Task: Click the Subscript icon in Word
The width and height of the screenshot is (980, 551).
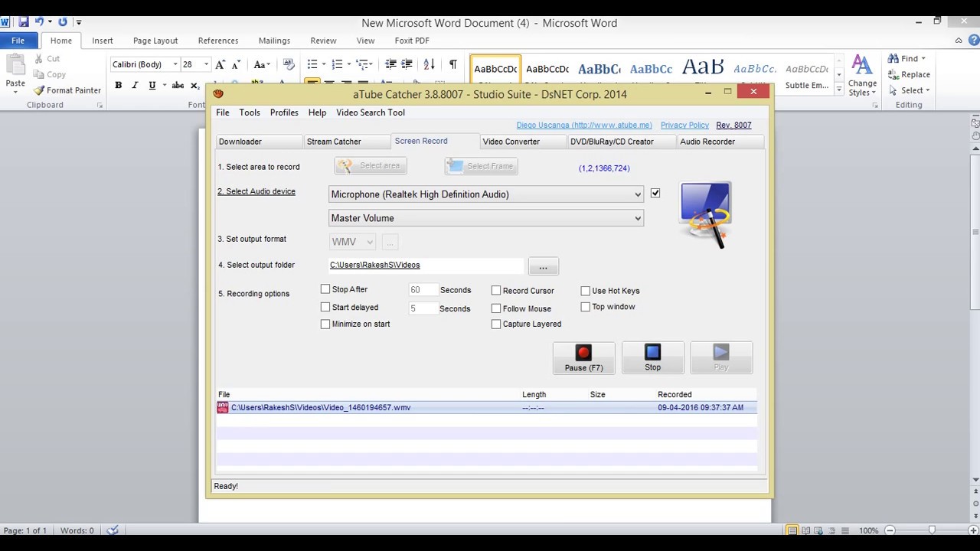Action: [x=194, y=86]
